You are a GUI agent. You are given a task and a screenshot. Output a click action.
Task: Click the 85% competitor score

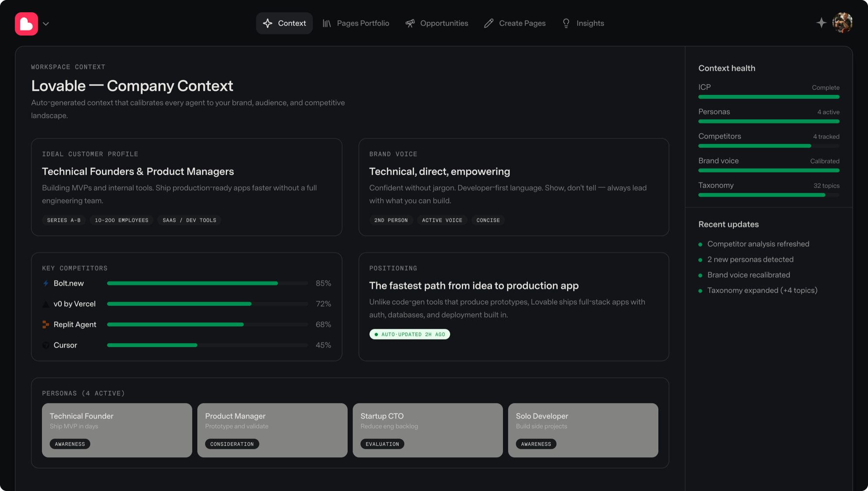point(323,283)
